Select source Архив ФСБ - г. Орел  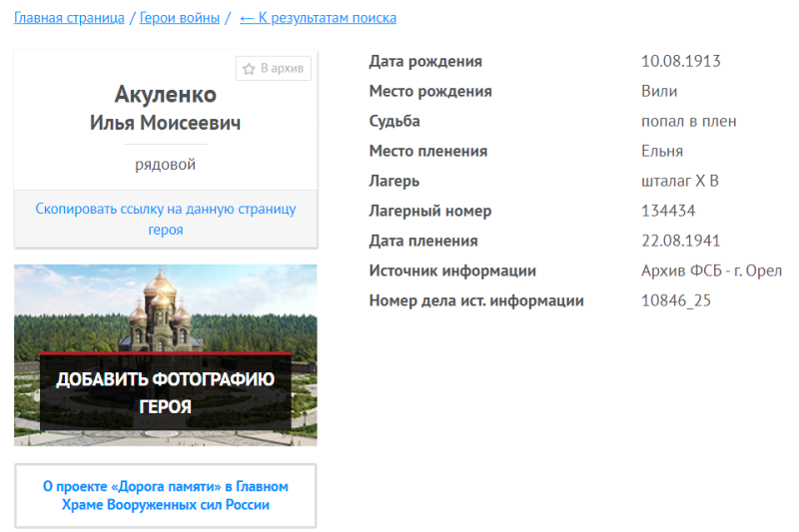tap(711, 270)
